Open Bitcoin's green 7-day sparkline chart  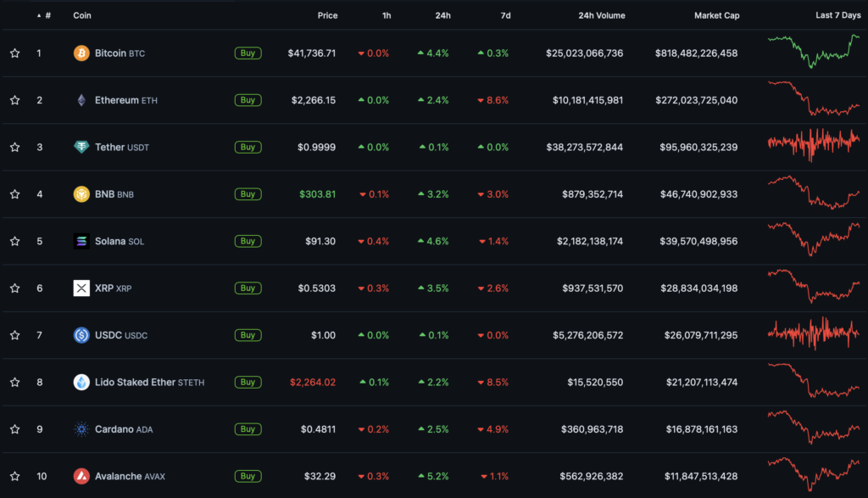click(x=813, y=51)
